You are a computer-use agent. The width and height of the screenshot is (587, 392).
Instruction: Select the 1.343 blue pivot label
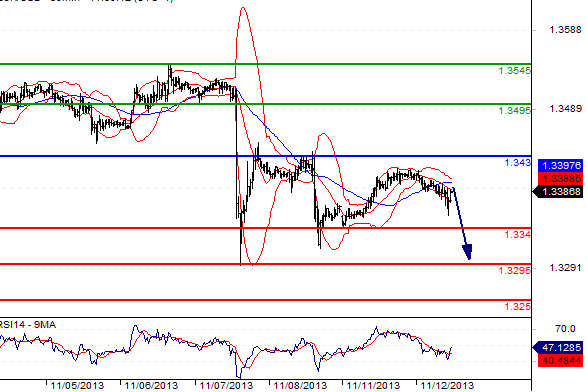517,162
